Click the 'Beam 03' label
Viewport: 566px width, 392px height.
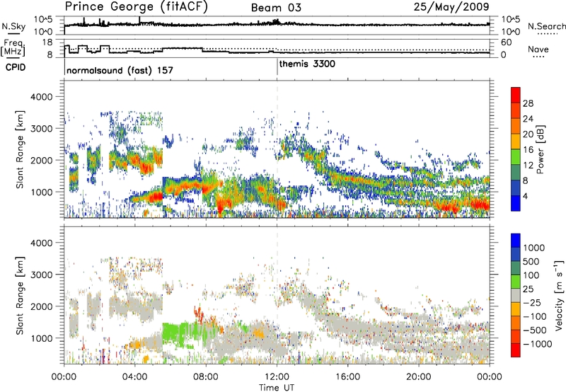pos(276,8)
